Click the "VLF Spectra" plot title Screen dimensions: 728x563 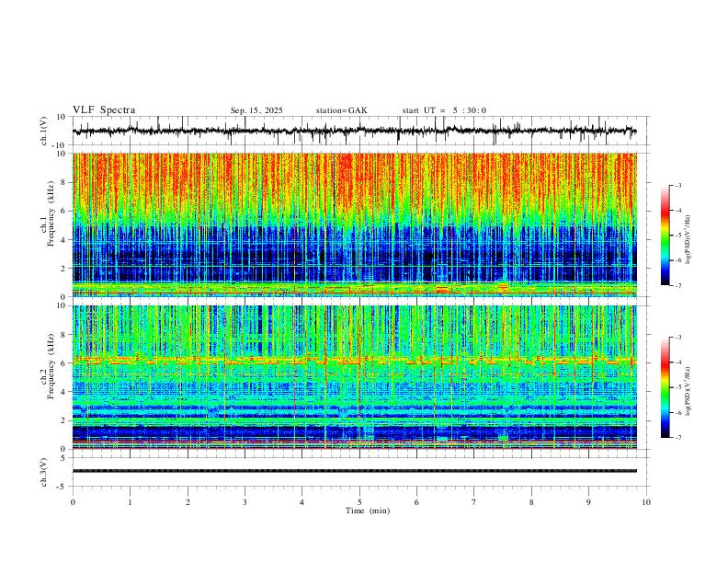pyautogui.click(x=104, y=110)
